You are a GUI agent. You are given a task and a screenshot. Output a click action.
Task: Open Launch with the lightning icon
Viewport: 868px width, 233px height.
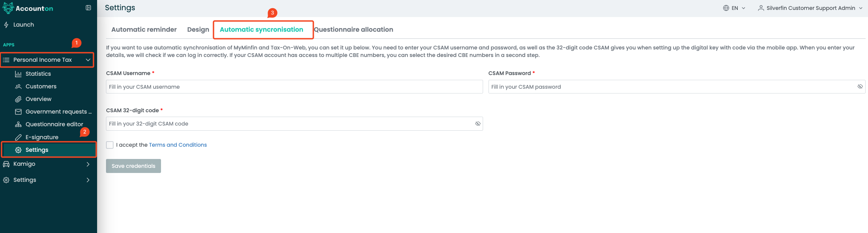pyautogui.click(x=6, y=25)
